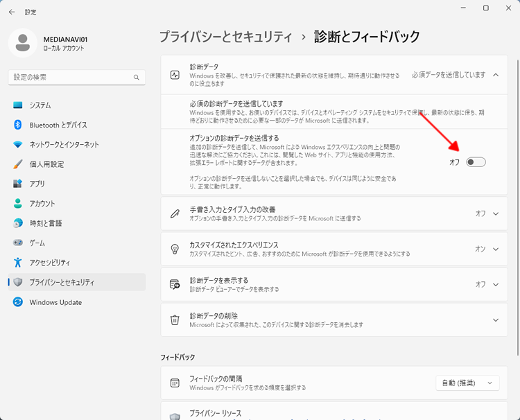The height and width of the screenshot is (420, 520).
Task: Click the 診断データ pulse icon
Action: click(x=175, y=75)
